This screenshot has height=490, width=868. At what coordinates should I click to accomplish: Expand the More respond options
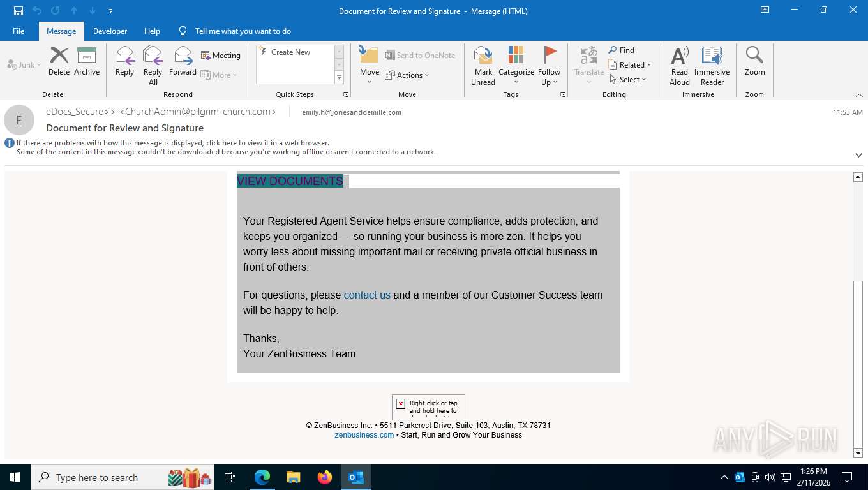(x=219, y=75)
